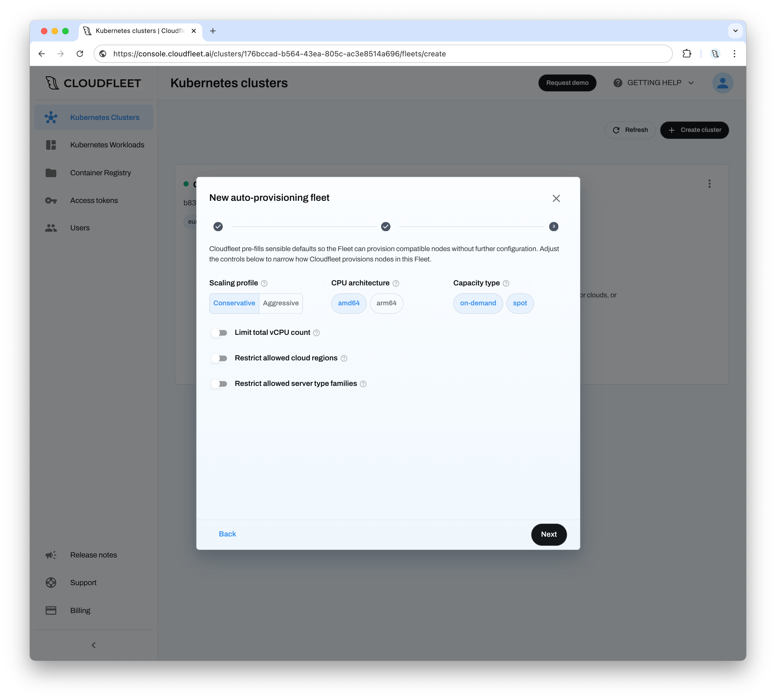
Task: Open Kubernetes Clusters in the sidebar
Action: pos(93,117)
